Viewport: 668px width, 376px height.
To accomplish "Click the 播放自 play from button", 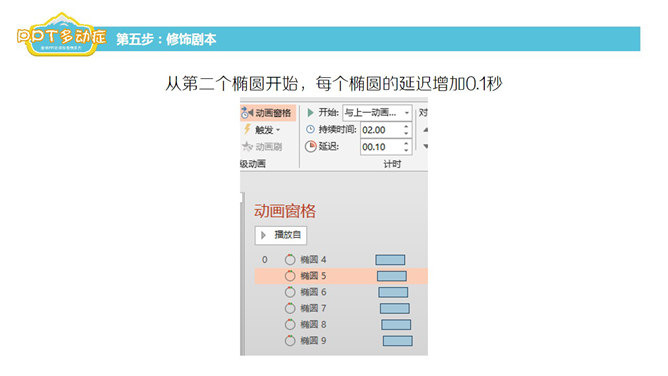I will (x=281, y=235).
